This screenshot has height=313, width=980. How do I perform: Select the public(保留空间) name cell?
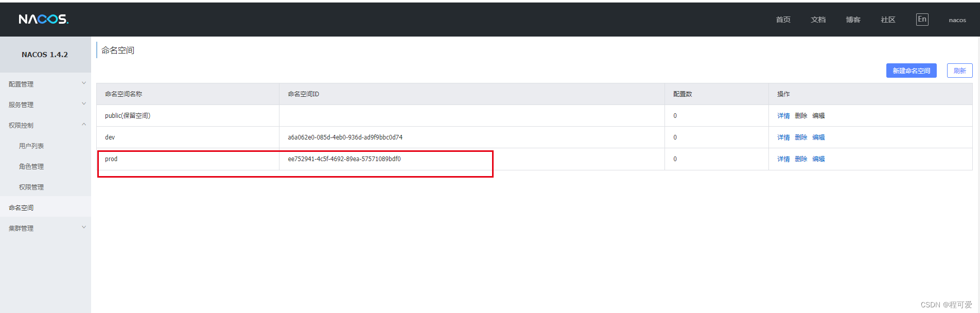tap(188, 116)
